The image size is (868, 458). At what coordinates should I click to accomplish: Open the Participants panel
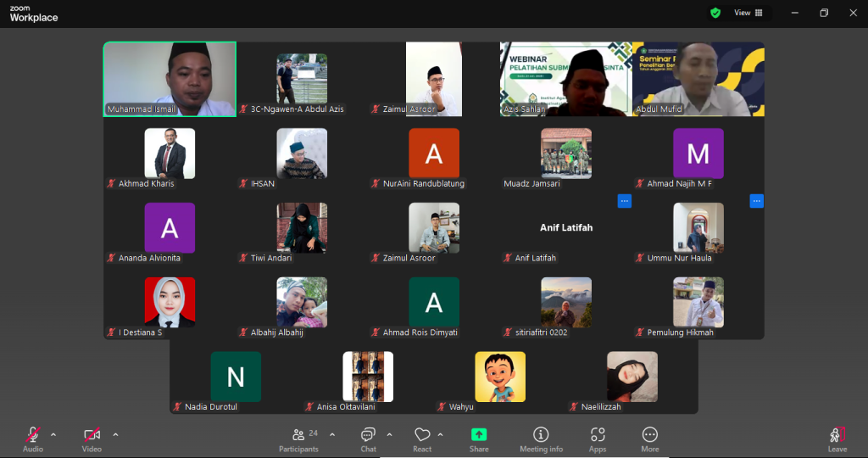[298, 438]
